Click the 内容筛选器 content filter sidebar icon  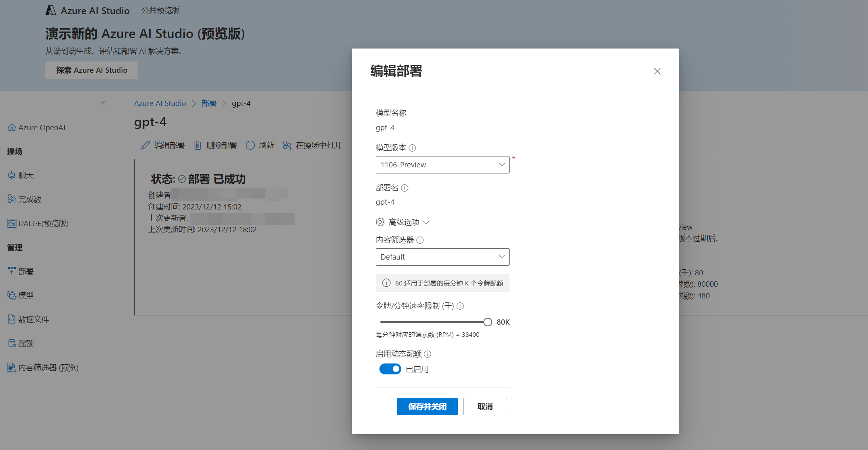(x=12, y=368)
